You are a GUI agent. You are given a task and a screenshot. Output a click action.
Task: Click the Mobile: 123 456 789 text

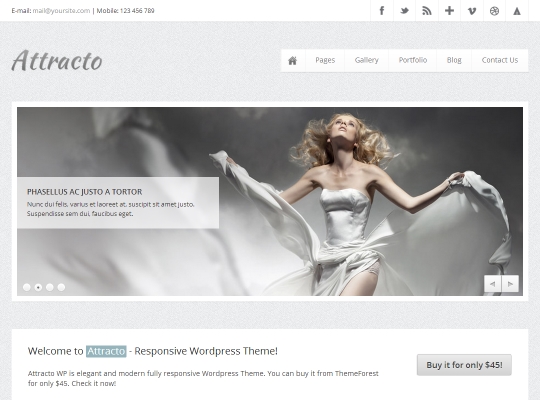click(125, 11)
